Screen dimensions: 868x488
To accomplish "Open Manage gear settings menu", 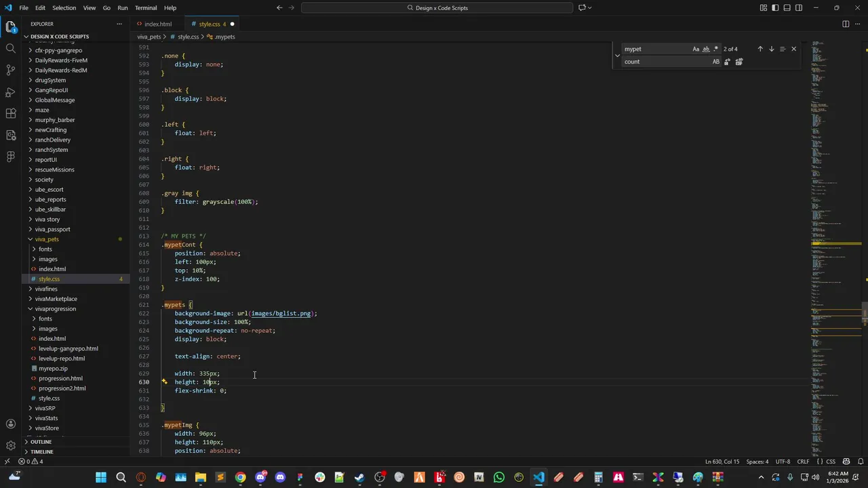I will point(10,445).
